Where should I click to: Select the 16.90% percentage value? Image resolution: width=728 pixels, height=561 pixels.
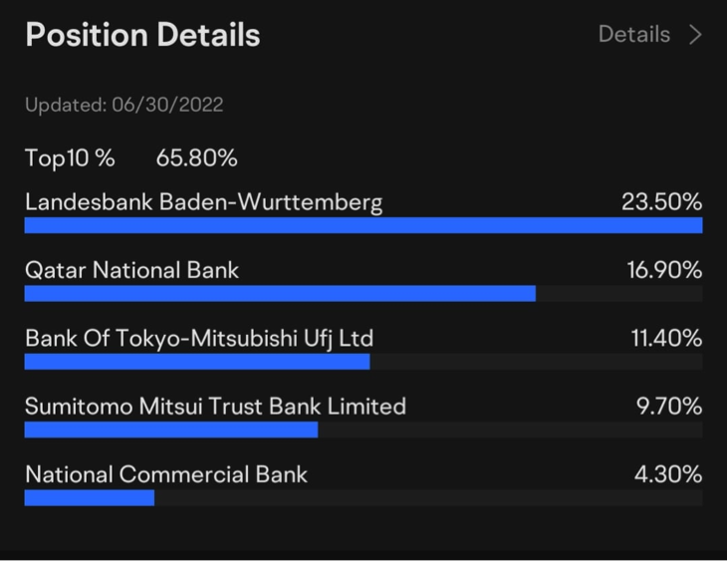[664, 270]
